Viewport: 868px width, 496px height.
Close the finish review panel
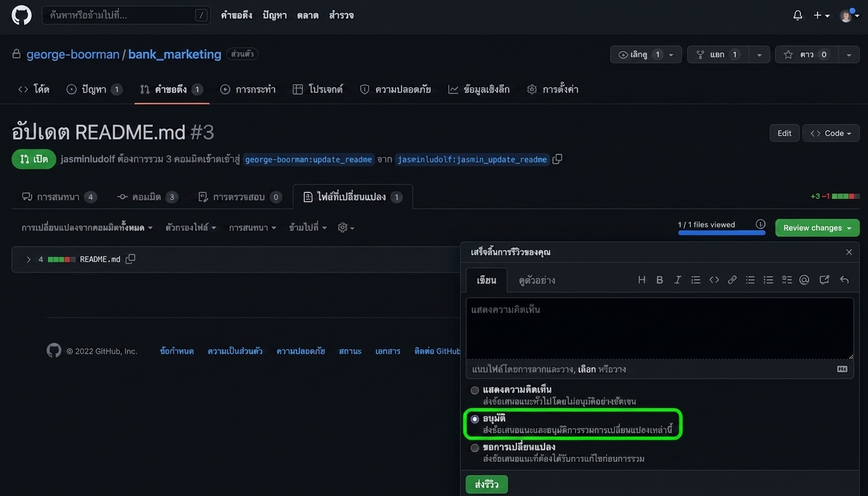point(849,252)
